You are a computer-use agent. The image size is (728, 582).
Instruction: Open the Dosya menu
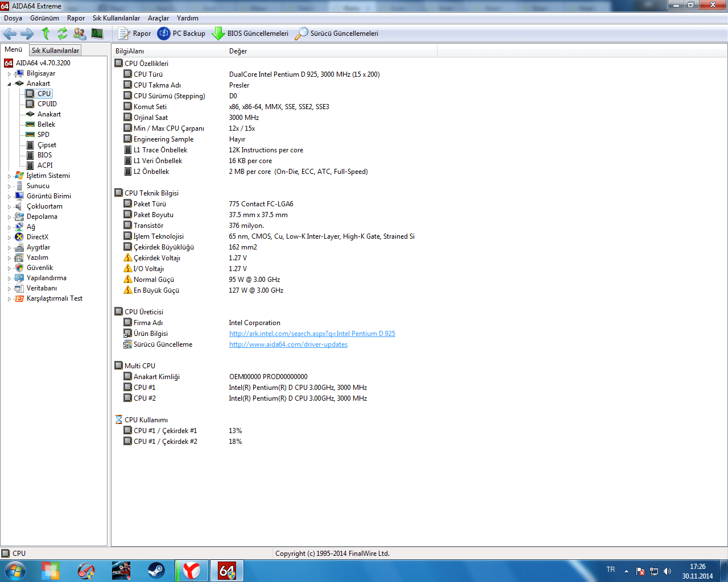[13, 18]
